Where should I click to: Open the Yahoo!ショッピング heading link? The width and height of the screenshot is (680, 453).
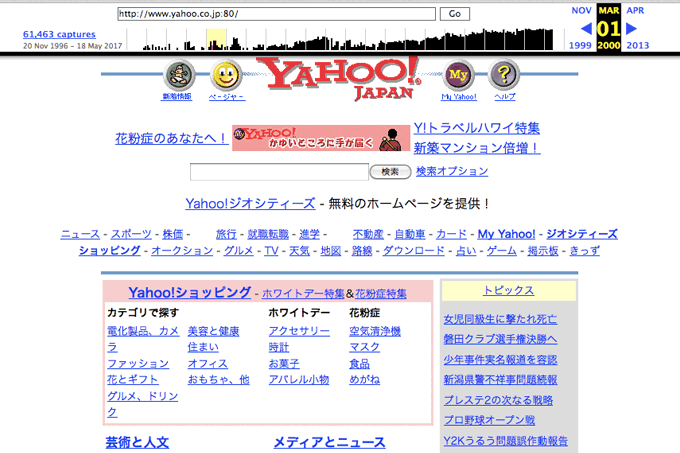pos(190,292)
